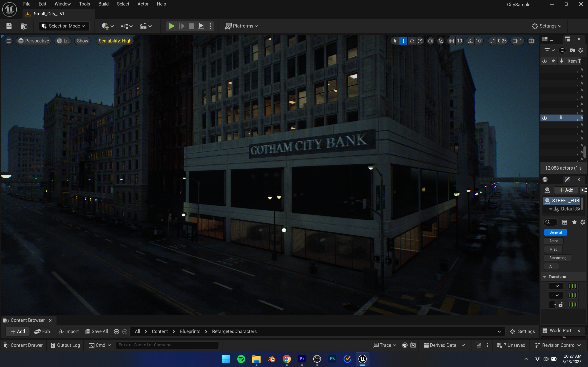This screenshot has height=367, width=588.
Task: Open viewport layout grid icon
Action: tap(531, 41)
